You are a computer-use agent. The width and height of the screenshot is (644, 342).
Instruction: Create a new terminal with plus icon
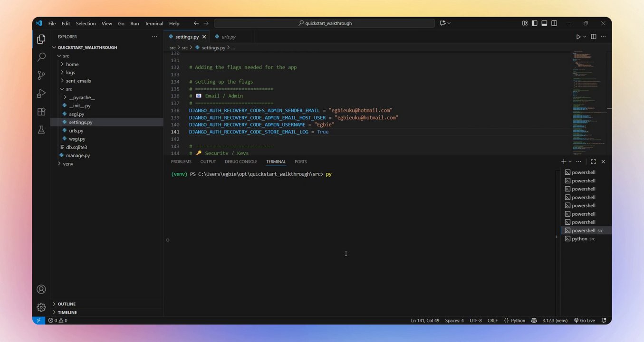point(564,161)
